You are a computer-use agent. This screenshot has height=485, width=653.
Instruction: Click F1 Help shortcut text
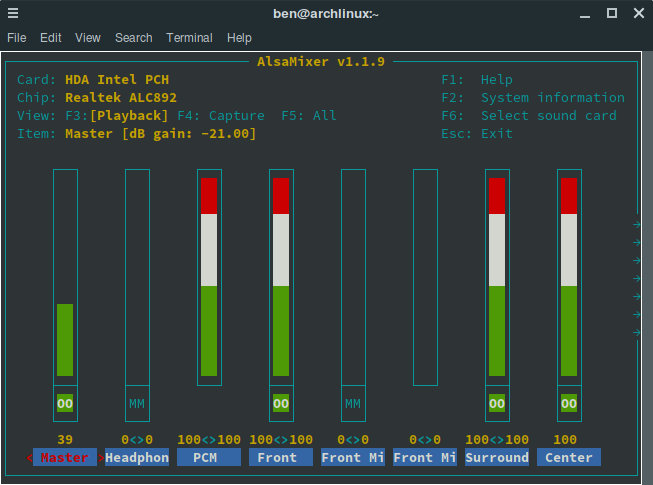[477, 80]
